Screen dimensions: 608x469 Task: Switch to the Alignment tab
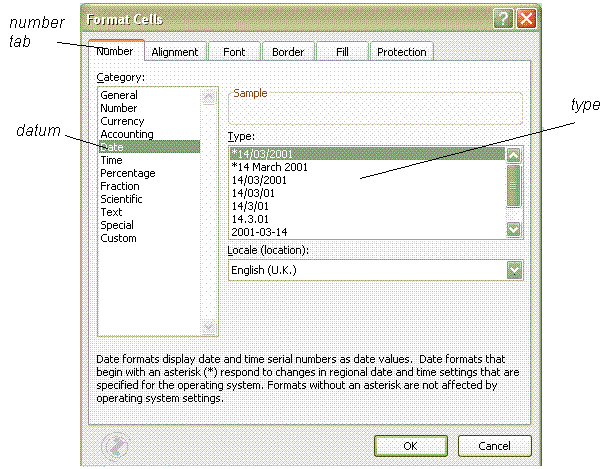point(175,52)
